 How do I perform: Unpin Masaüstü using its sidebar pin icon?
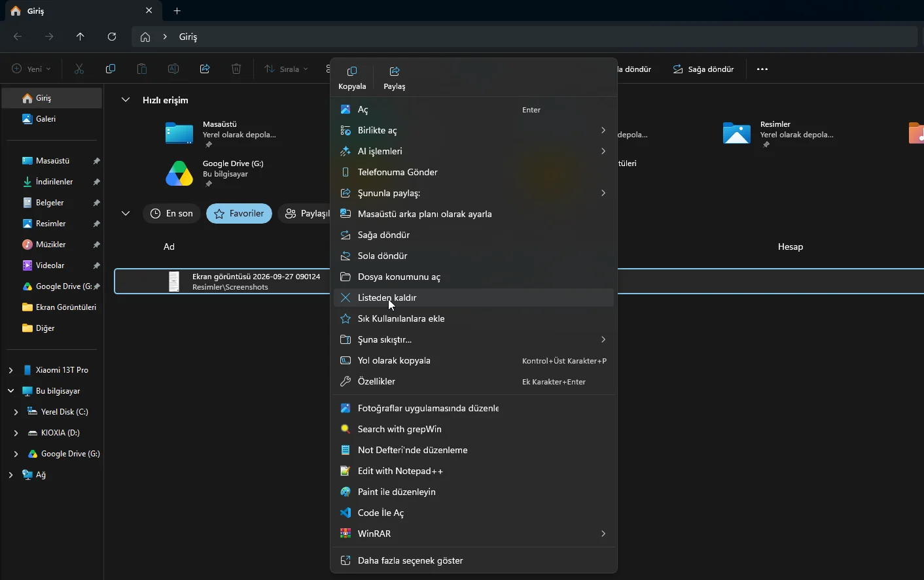[x=96, y=161]
